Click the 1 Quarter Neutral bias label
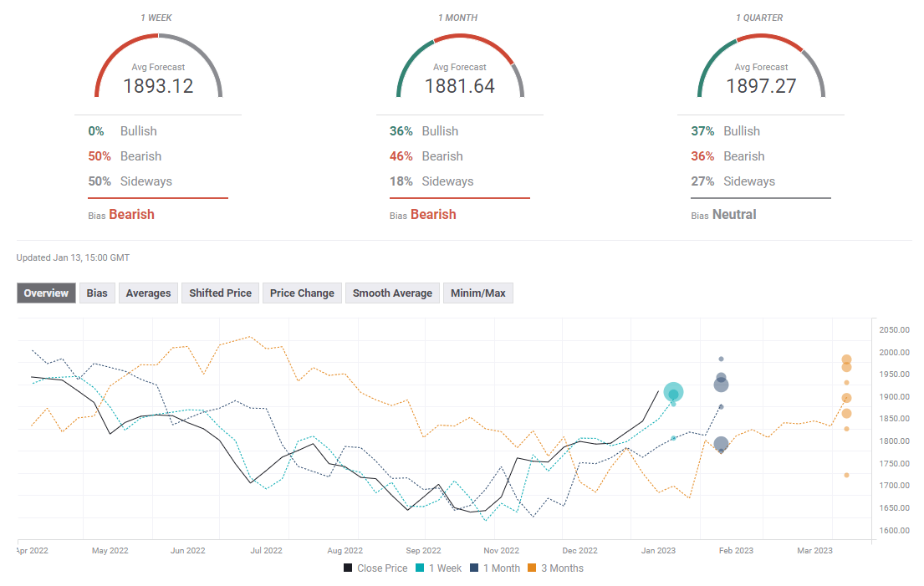This screenshot has height=586, width=924. [x=733, y=215]
